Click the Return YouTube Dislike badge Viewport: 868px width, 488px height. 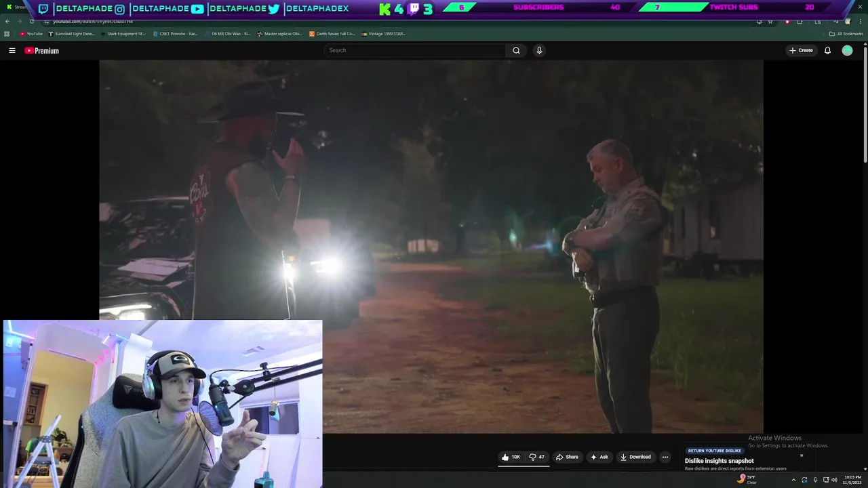coord(715,451)
